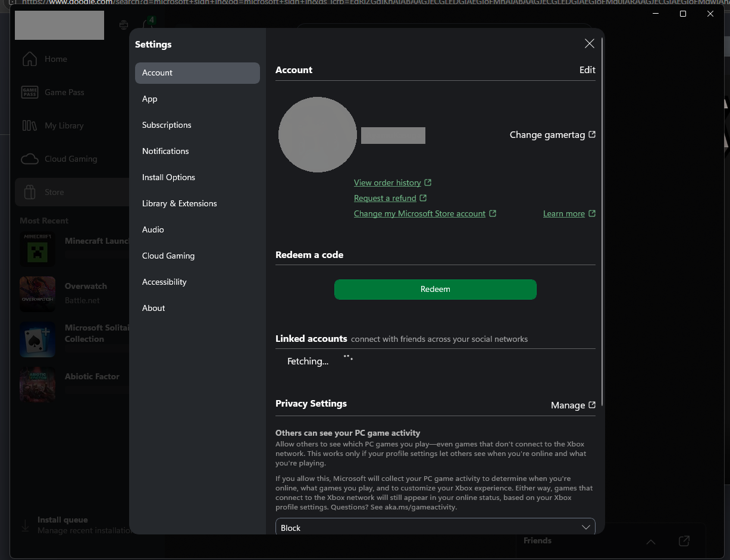The height and width of the screenshot is (560, 730).
Task: Open the About settings tab
Action: pos(198,308)
